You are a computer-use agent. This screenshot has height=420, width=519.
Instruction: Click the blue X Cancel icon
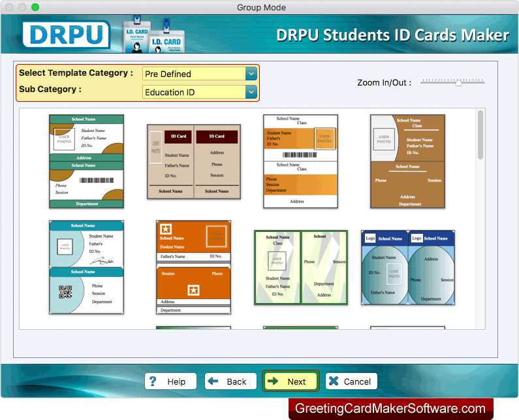coord(334,381)
